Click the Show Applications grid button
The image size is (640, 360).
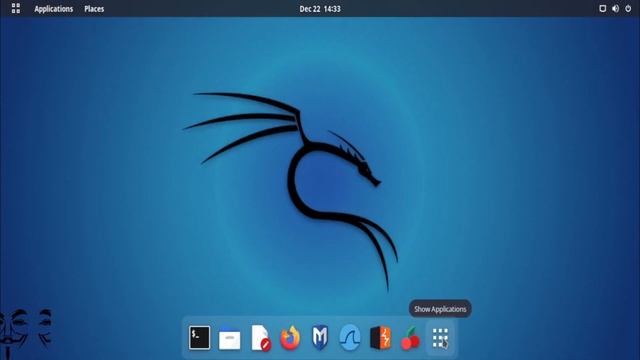pyautogui.click(x=440, y=338)
